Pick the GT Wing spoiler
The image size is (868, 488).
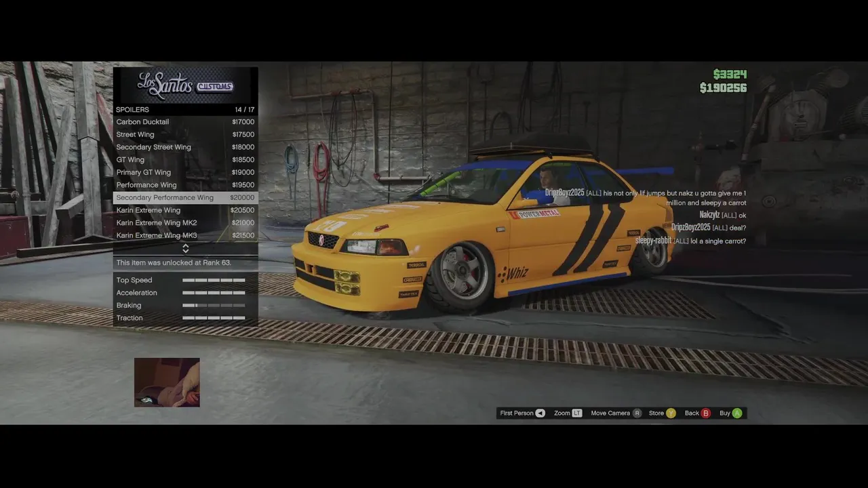185,160
